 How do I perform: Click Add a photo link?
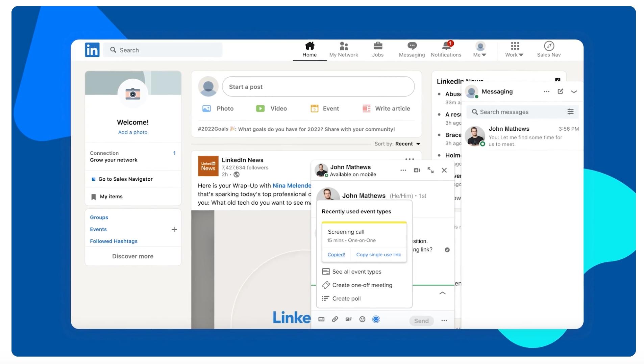point(133,132)
